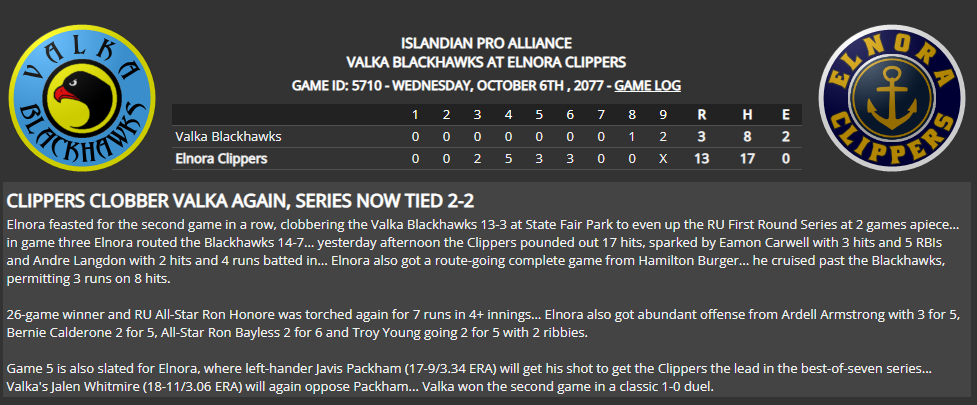The width and height of the screenshot is (977, 405).
Task: Click Elnora's total hits value 17
Action: 746,159
